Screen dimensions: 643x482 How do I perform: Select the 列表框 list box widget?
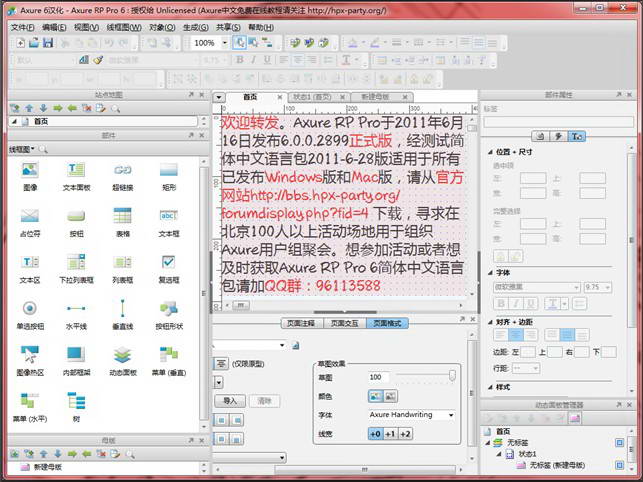(x=123, y=269)
